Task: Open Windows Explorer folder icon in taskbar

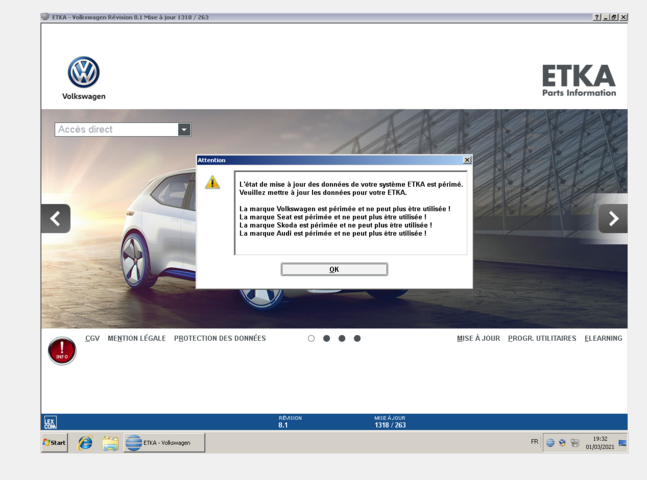Action: click(x=110, y=443)
